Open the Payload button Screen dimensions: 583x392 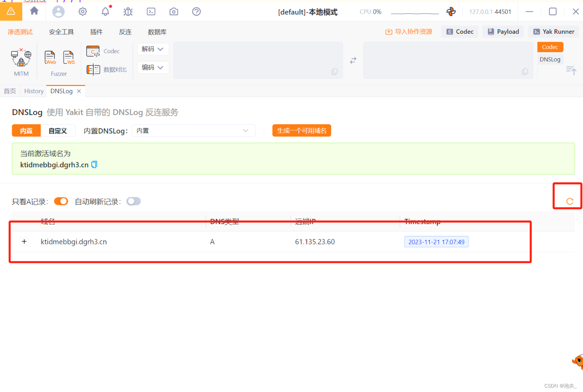coord(503,32)
